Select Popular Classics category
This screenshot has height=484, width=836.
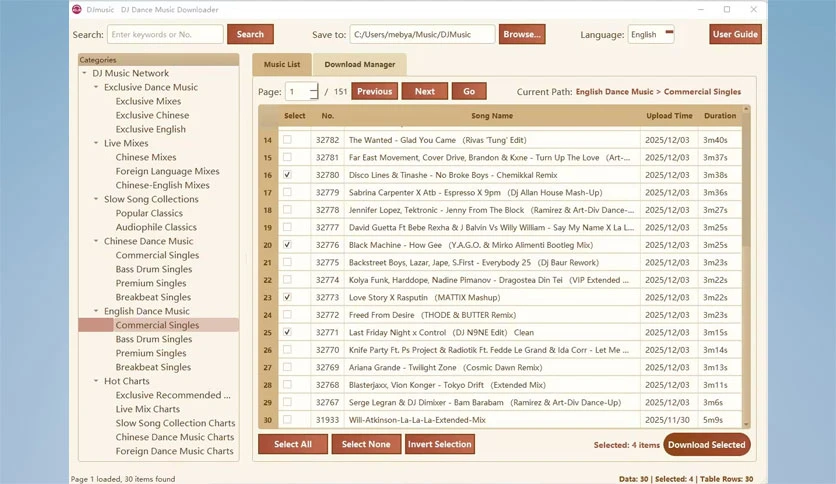click(149, 213)
